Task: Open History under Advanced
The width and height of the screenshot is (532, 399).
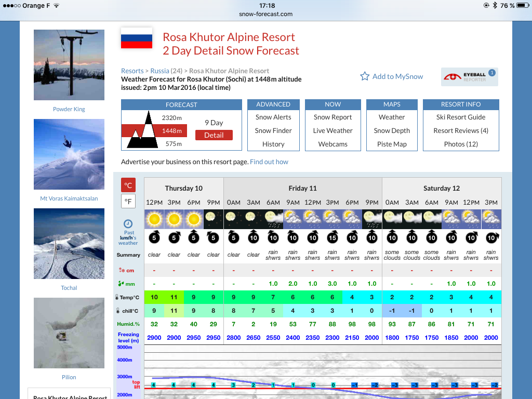Action: click(273, 144)
